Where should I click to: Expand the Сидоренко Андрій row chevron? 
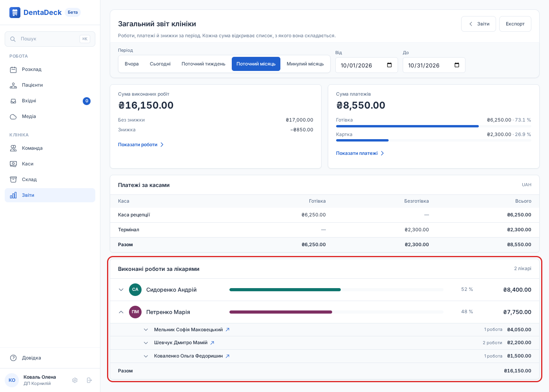tap(121, 290)
